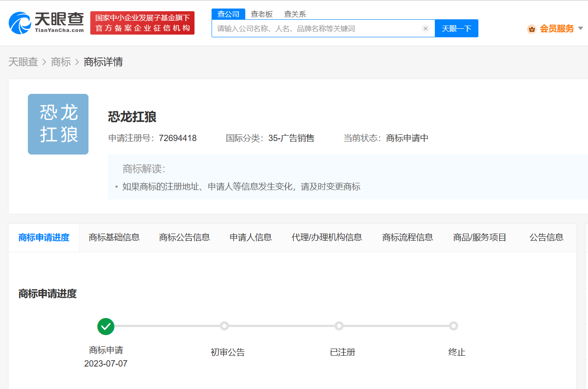
Task: Open the 会员服务 link
Action: click(x=557, y=29)
